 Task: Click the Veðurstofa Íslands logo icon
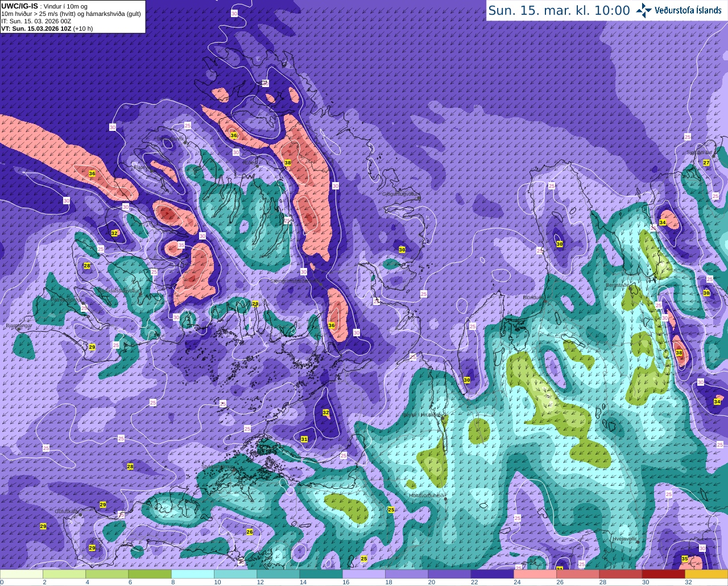[x=644, y=10]
